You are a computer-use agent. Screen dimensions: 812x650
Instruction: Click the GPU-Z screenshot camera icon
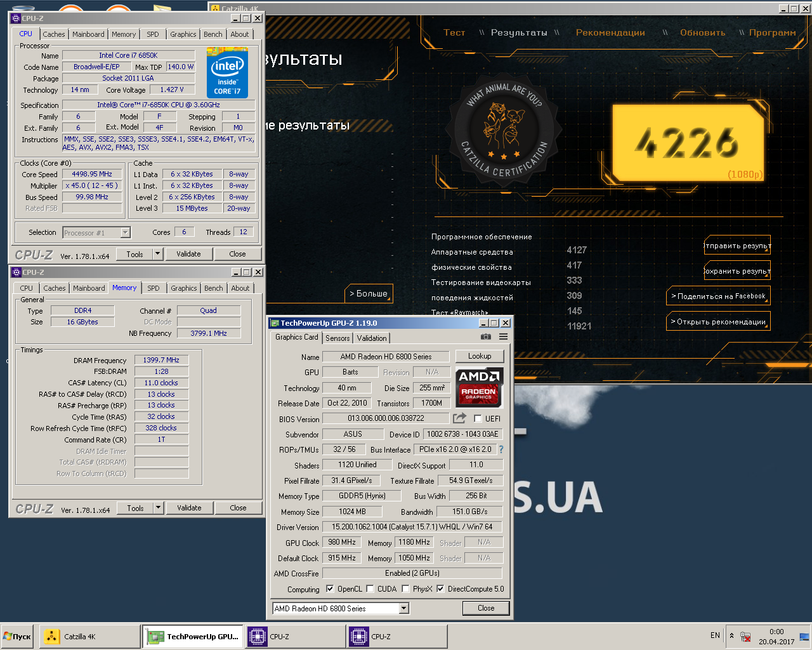click(x=486, y=337)
